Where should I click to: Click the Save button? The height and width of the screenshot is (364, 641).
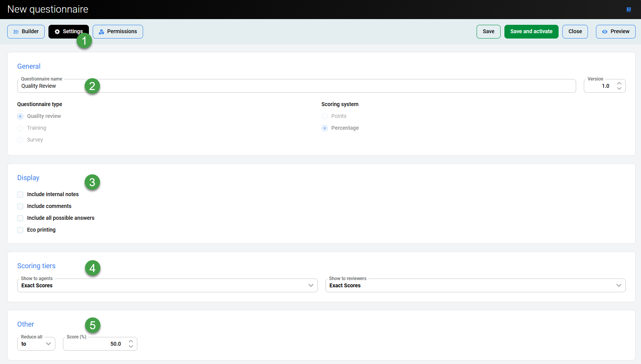pyautogui.click(x=488, y=32)
